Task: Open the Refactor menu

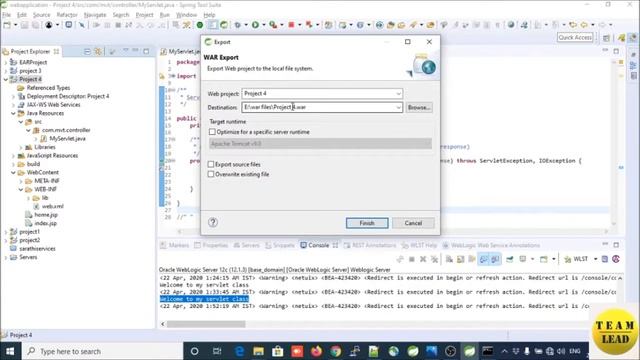Action: click(x=67, y=15)
